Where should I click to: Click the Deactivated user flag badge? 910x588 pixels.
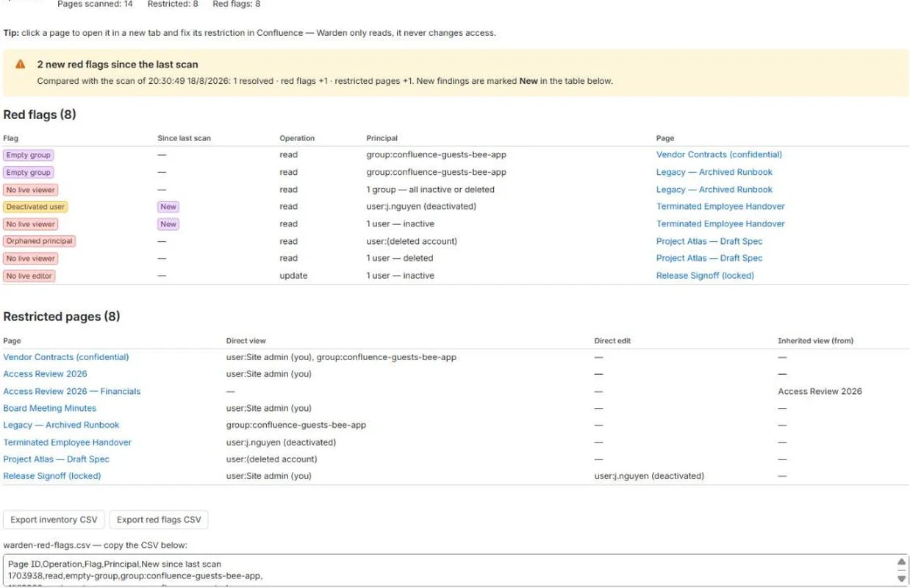click(x=35, y=207)
